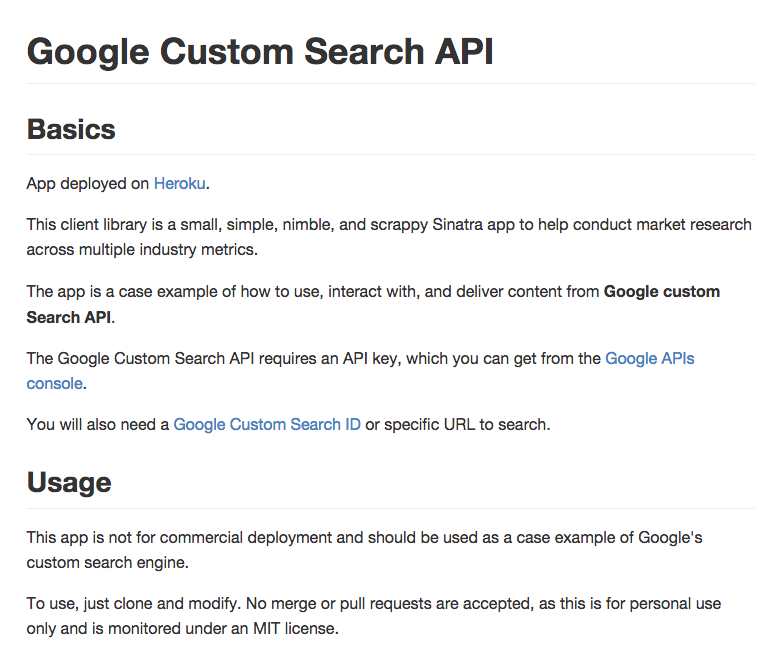Screen dimensions: 783x662
Task: Click the Sinatra app description paragraph
Action: (x=389, y=237)
